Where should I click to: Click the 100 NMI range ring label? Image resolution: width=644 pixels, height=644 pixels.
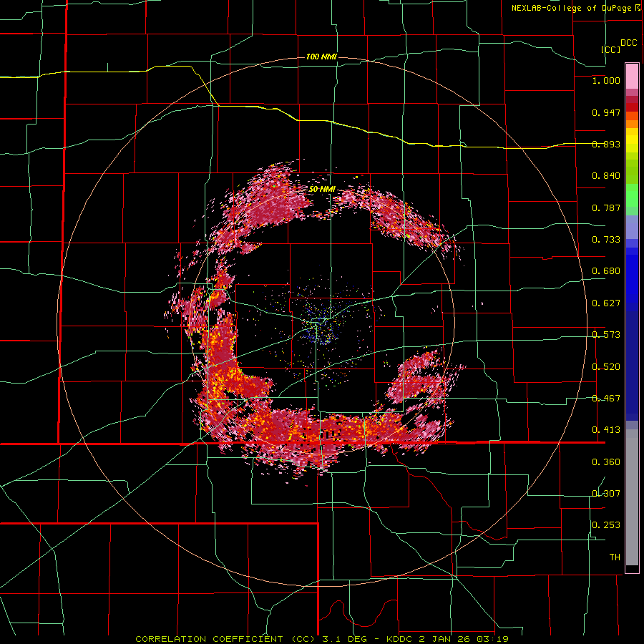pos(321,57)
